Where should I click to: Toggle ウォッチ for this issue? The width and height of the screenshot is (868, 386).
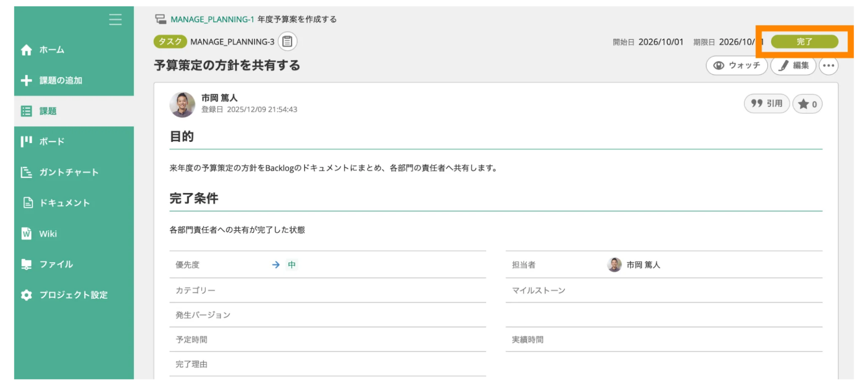(737, 65)
